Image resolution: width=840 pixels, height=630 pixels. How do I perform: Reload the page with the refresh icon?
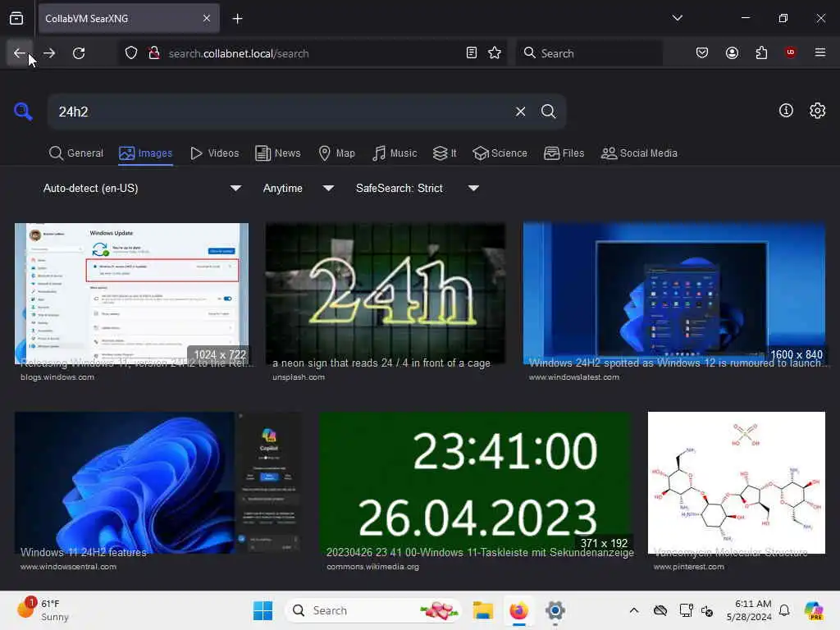pyautogui.click(x=79, y=53)
